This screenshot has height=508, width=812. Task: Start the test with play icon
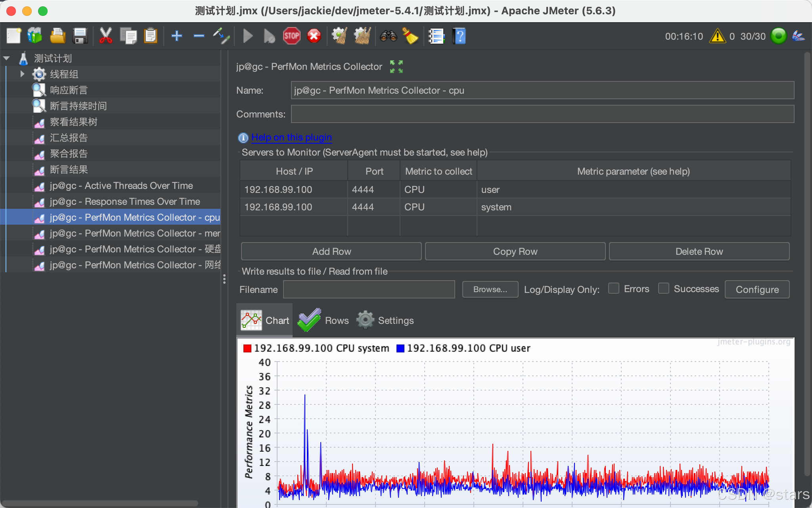pyautogui.click(x=248, y=36)
